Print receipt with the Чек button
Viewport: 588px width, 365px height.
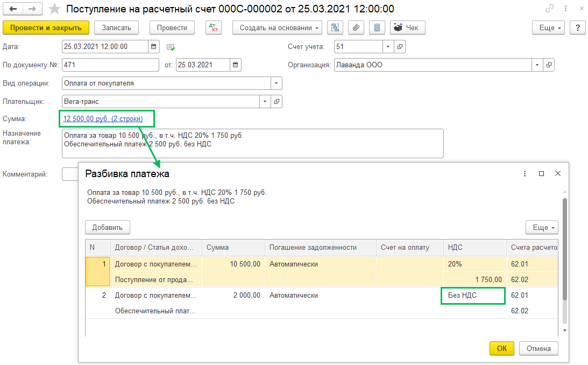pyautogui.click(x=408, y=28)
